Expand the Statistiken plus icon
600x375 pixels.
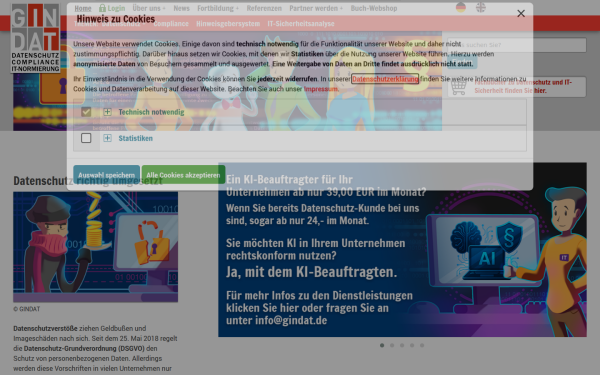pyautogui.click(x=108, y=138)
